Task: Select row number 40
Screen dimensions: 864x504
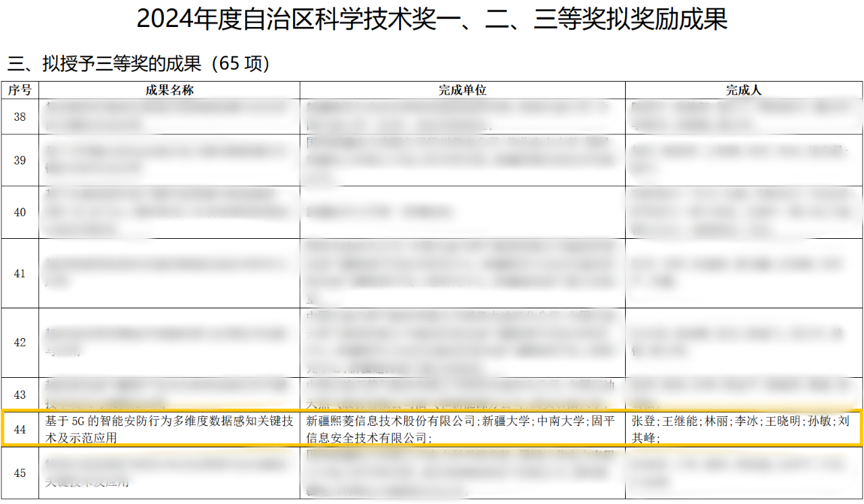Action: pos(20,213)
